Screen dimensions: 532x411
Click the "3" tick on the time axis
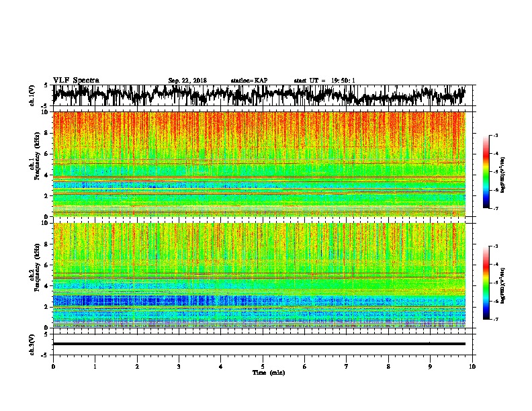coord(179,367)
